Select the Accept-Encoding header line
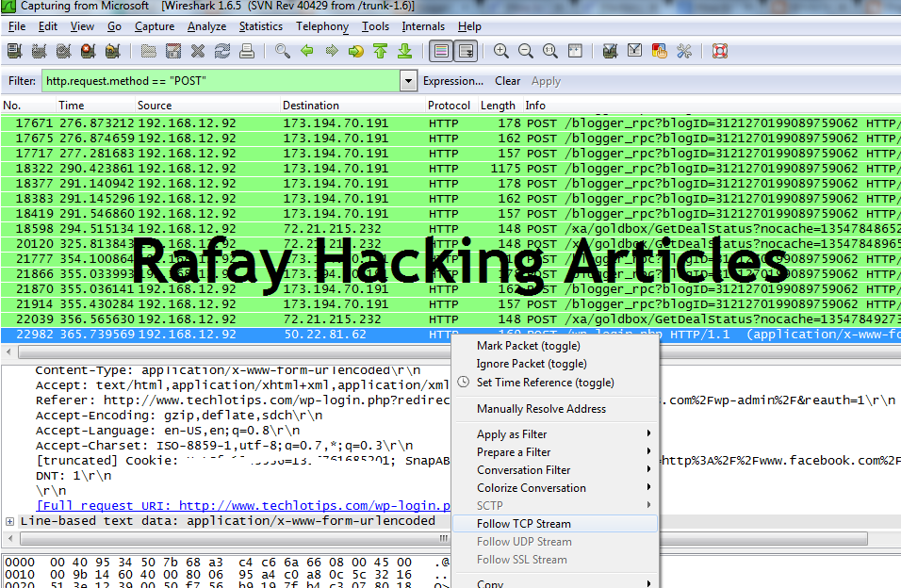 point(179,415)
